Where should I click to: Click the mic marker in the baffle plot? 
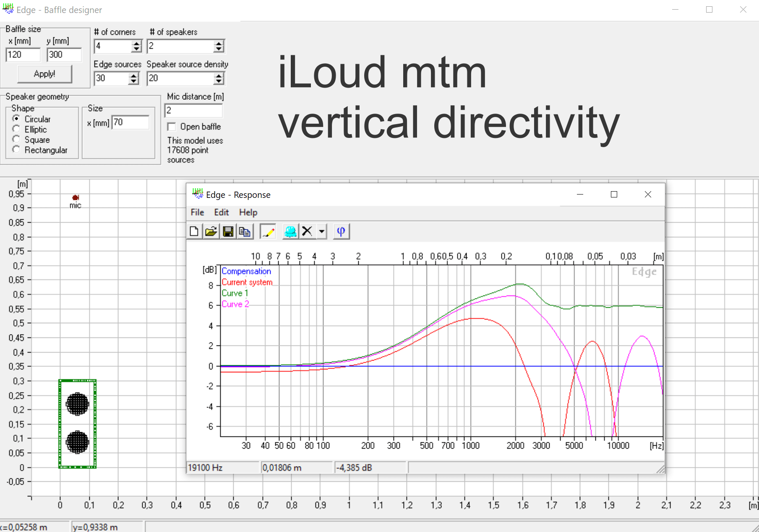pyautogui.click(x=76, y=197)
